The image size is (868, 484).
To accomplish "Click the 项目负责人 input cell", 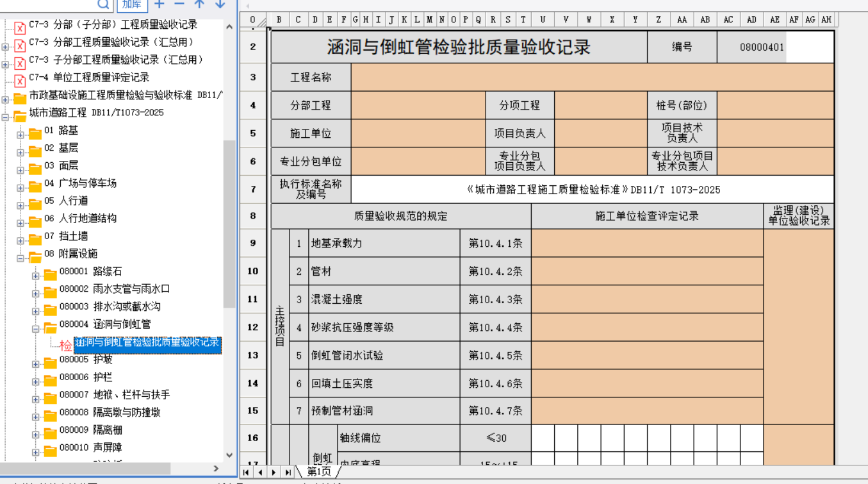I will coord(601,133).
